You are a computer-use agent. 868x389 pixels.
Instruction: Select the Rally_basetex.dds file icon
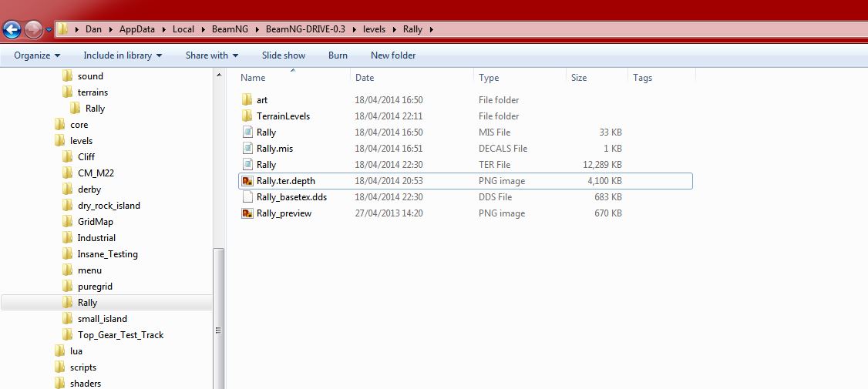(x=247, y=197)
